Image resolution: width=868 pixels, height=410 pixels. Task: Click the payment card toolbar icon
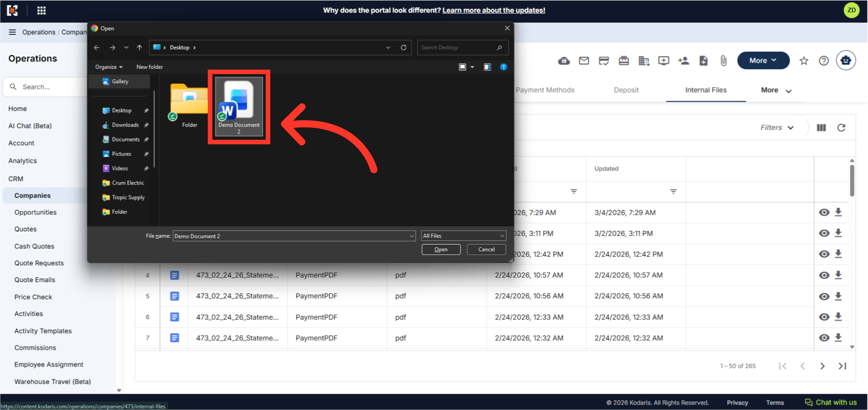click(604, 61)
